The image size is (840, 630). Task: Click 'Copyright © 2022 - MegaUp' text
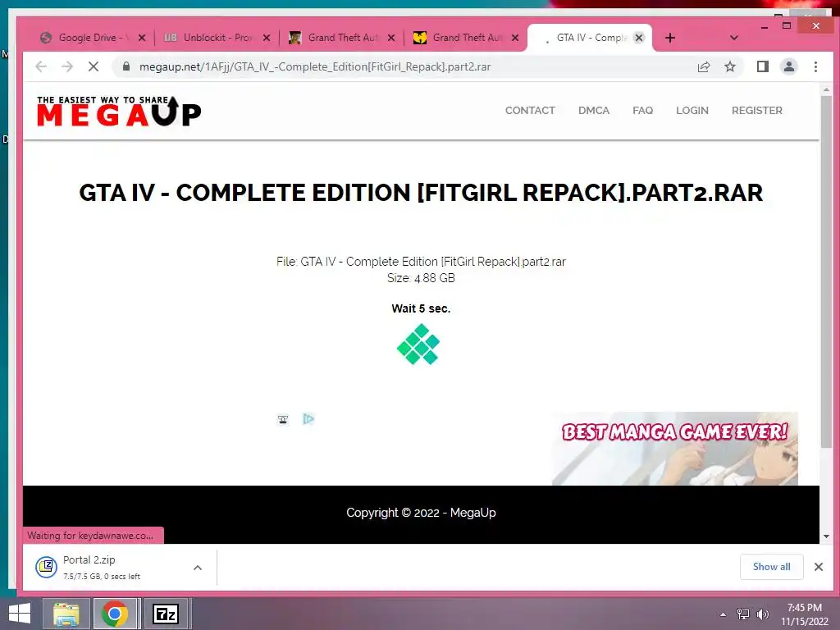pyautogui.click(x=421, y=513)
